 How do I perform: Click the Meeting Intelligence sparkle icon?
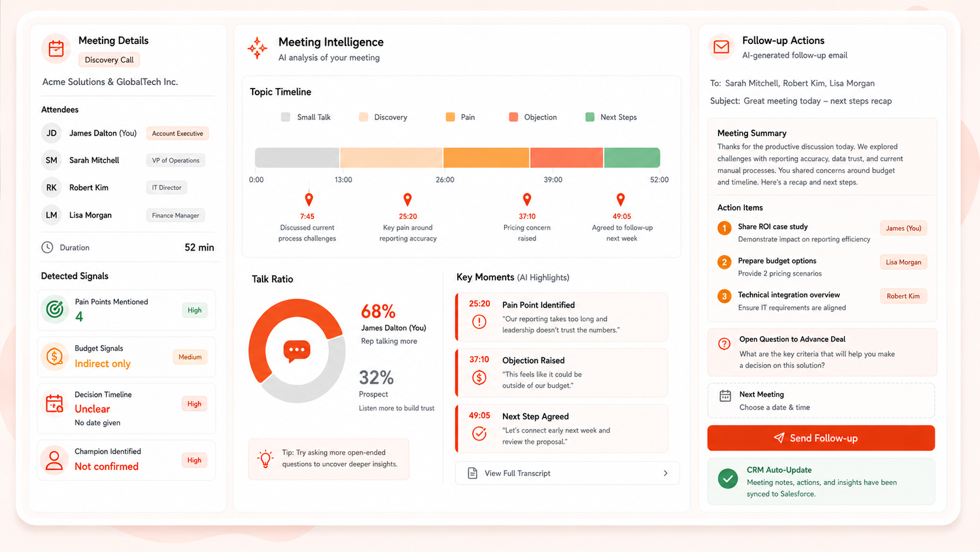(x=257, y=48)
